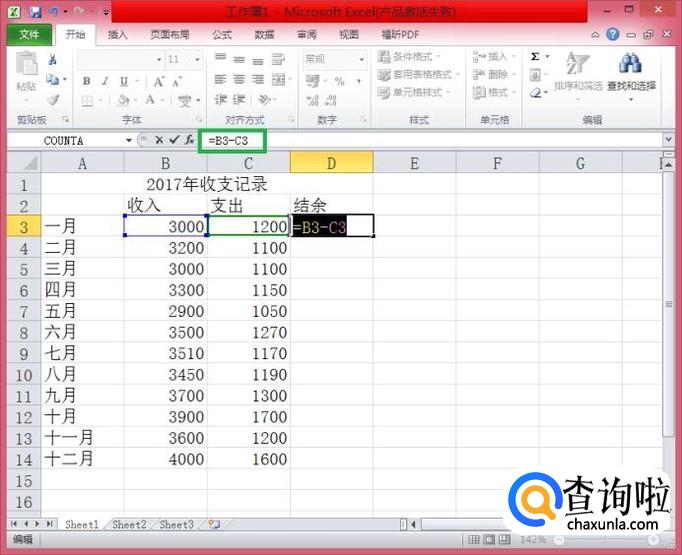Click the font color A icon
This screenshot has width=682, height=555.
150,100
